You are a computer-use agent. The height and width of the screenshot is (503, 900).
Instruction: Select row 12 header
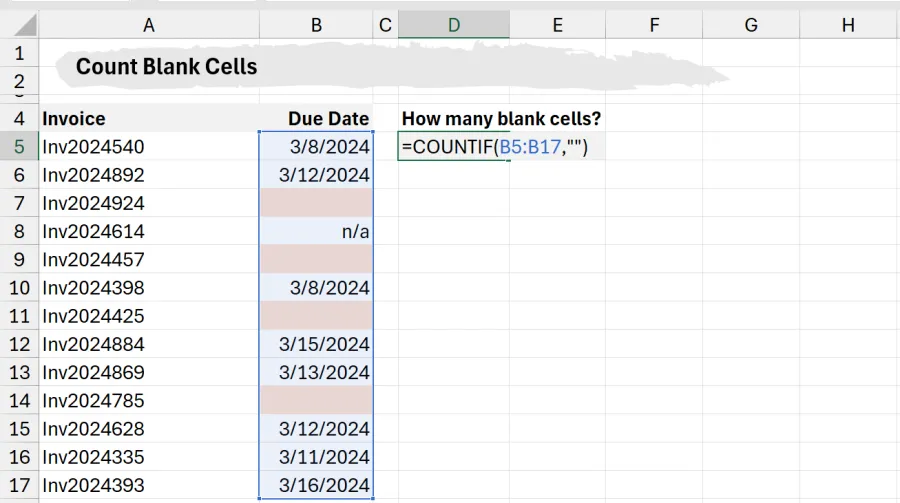[x=20, y=343]
